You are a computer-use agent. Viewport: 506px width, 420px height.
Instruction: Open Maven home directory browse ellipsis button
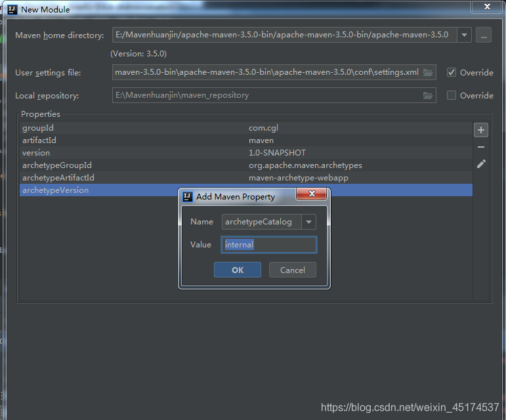coord(484,35)
